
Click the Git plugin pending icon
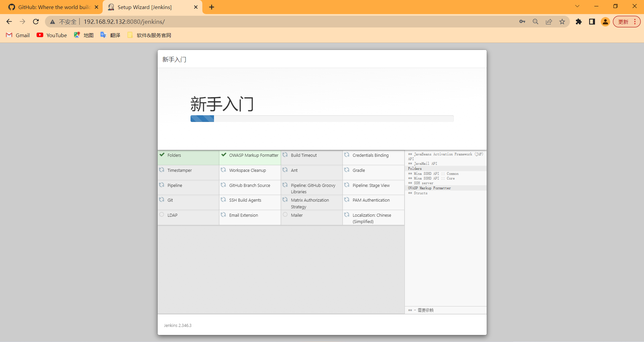pyautogui.click(x=162, y=200)
